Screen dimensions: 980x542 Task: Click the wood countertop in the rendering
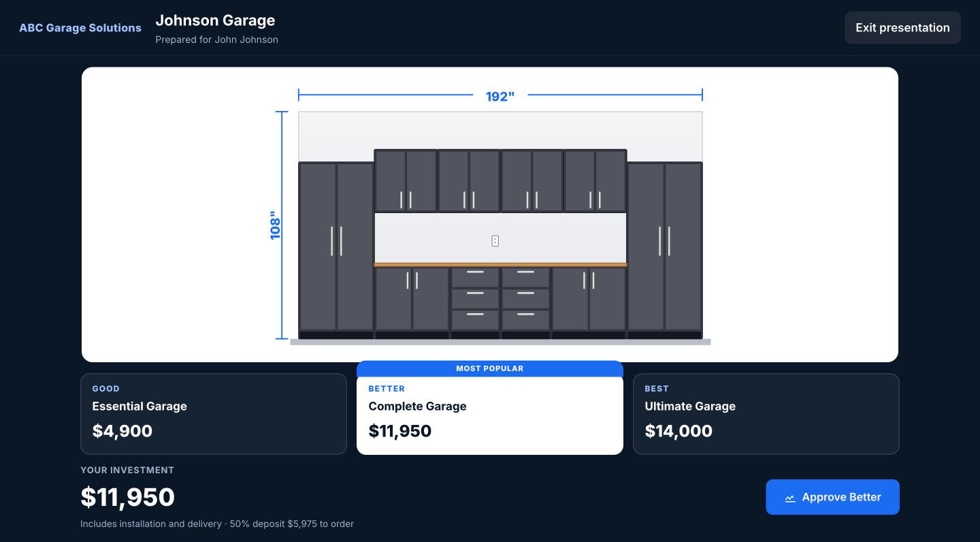(500, 265)
